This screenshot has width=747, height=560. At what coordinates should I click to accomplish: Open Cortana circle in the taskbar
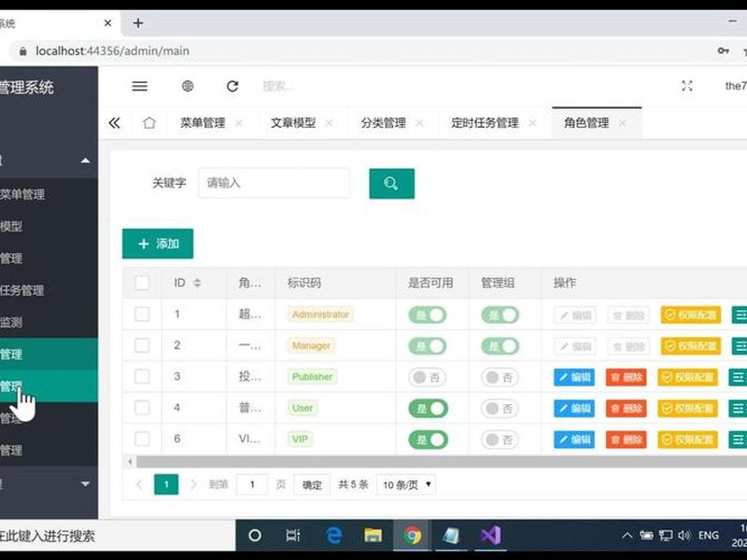[255, 536]
